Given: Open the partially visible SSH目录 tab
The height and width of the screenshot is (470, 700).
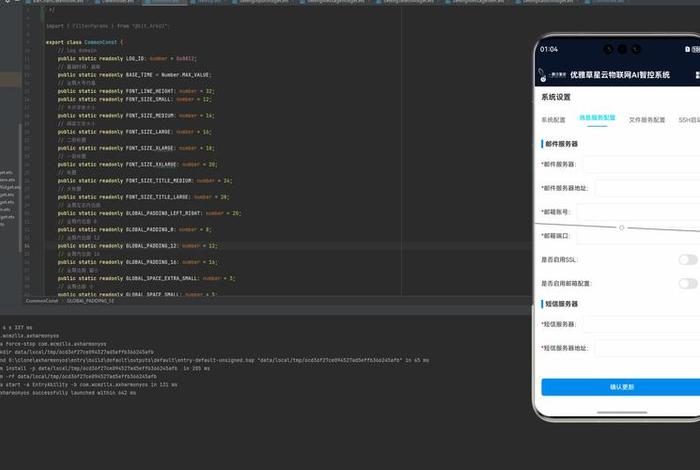Looking at the screenshot, I should tap(689, 119).
